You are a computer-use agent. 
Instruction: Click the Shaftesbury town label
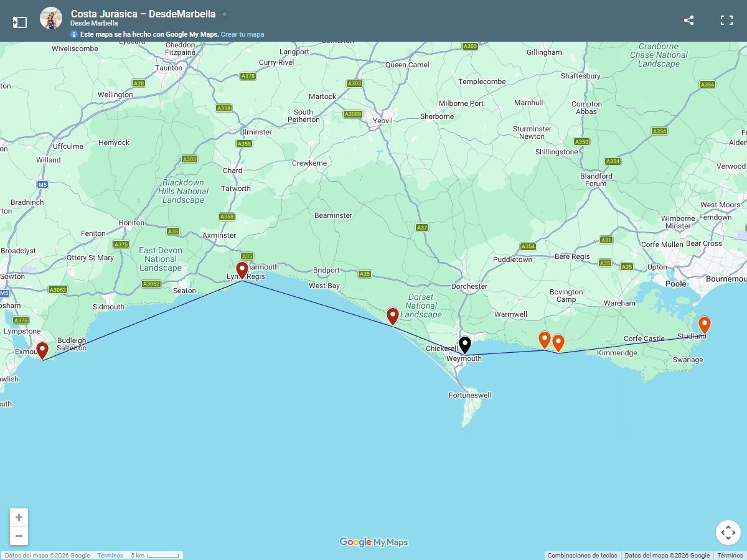point(581,76)
